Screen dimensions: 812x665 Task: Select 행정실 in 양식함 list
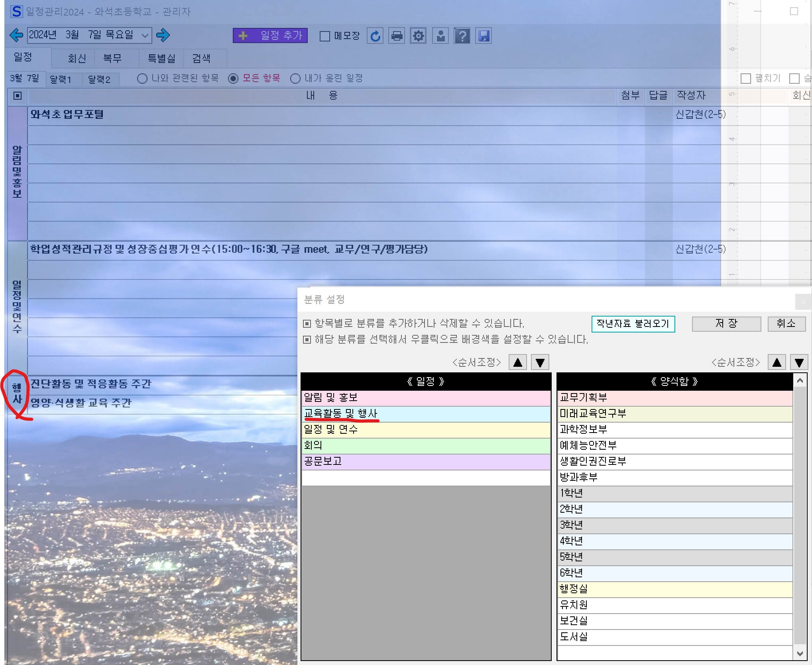point(675,589)
